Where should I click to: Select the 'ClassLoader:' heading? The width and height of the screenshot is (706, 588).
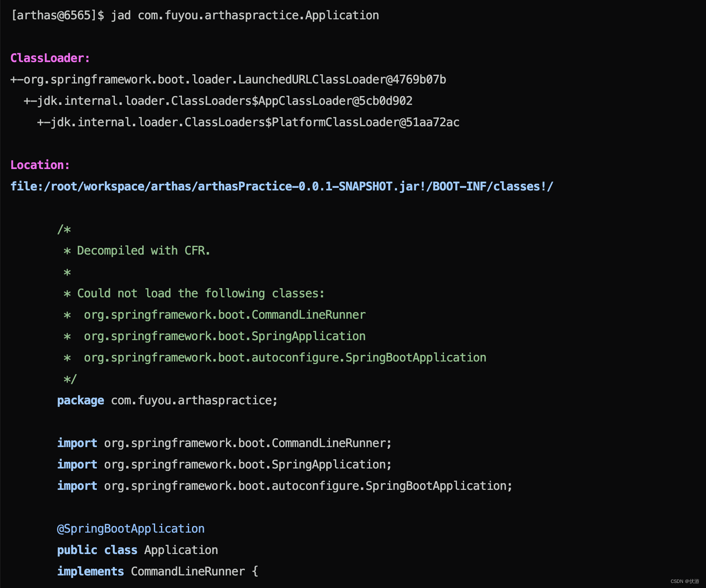(x=50, y=58)
